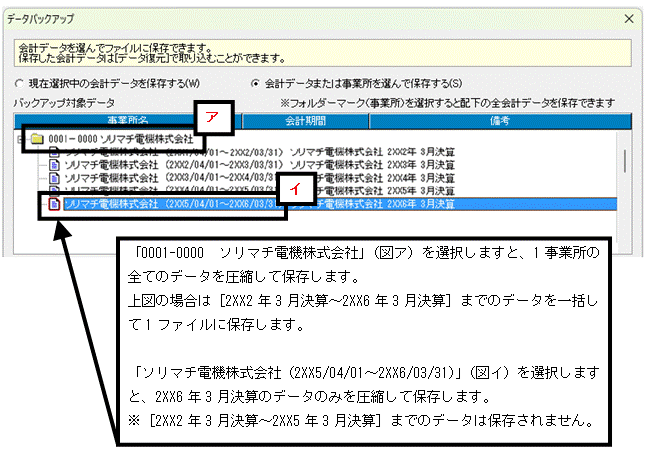Viewport: 662px width, 461px height.
Task: Click the note ※フォルダーマーク(事業所)を選択すると
Action: coord(448,103)
